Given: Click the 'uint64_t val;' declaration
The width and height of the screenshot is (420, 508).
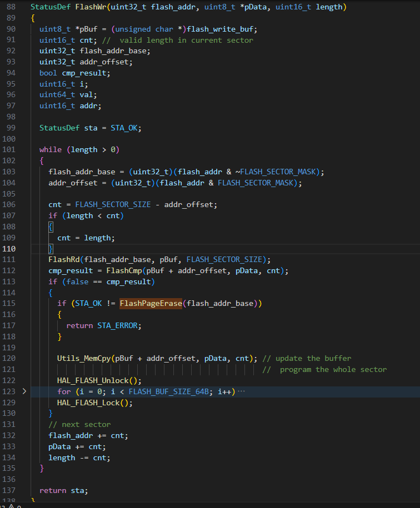Looking at the screenshot, I should (68, 95).
